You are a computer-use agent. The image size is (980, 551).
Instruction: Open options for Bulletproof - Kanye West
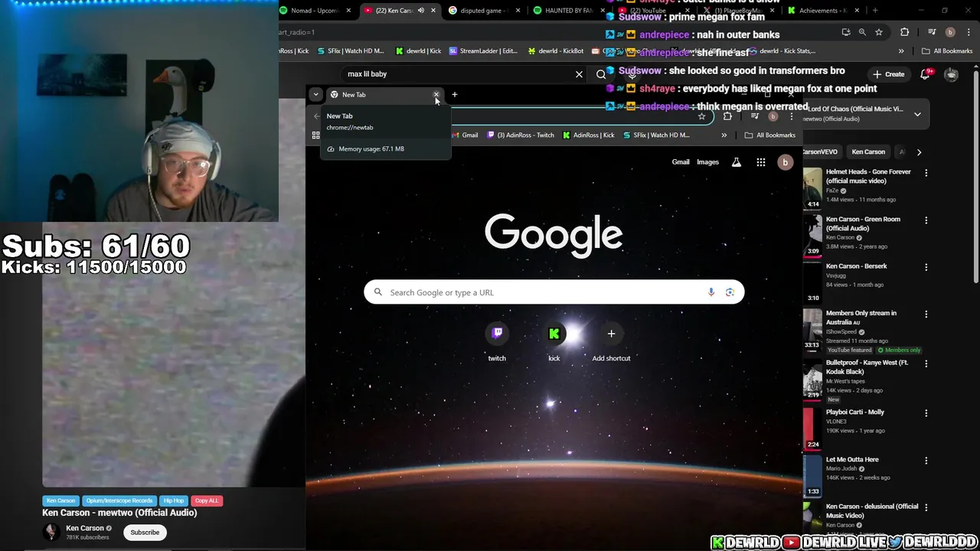pos(926,364)
